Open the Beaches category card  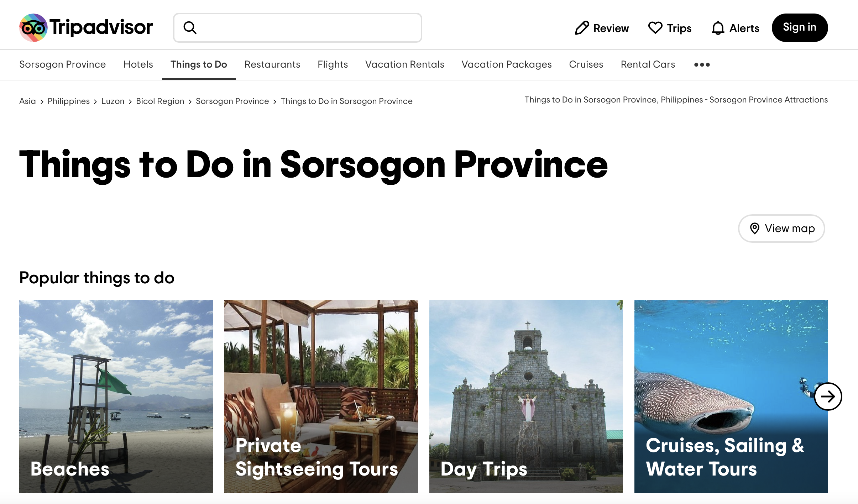(116, 396)
